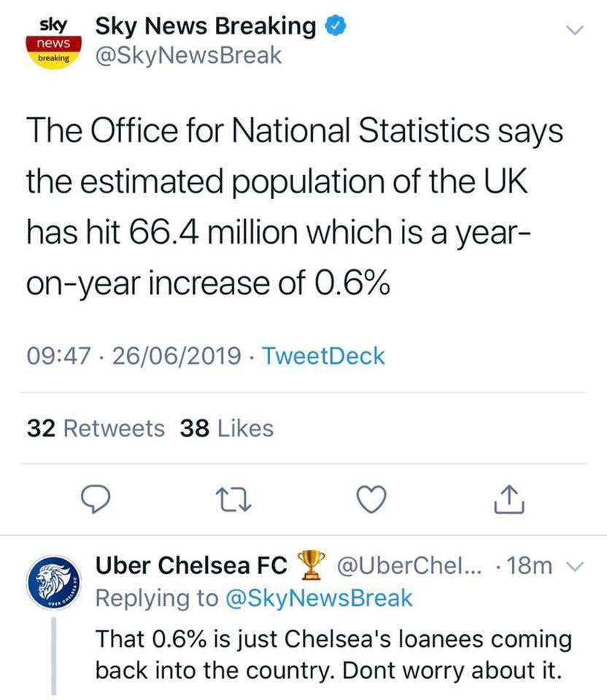
Task: Click the 09:47 · 26/06/2019 timestamp
Action: [x=134, y=357]
